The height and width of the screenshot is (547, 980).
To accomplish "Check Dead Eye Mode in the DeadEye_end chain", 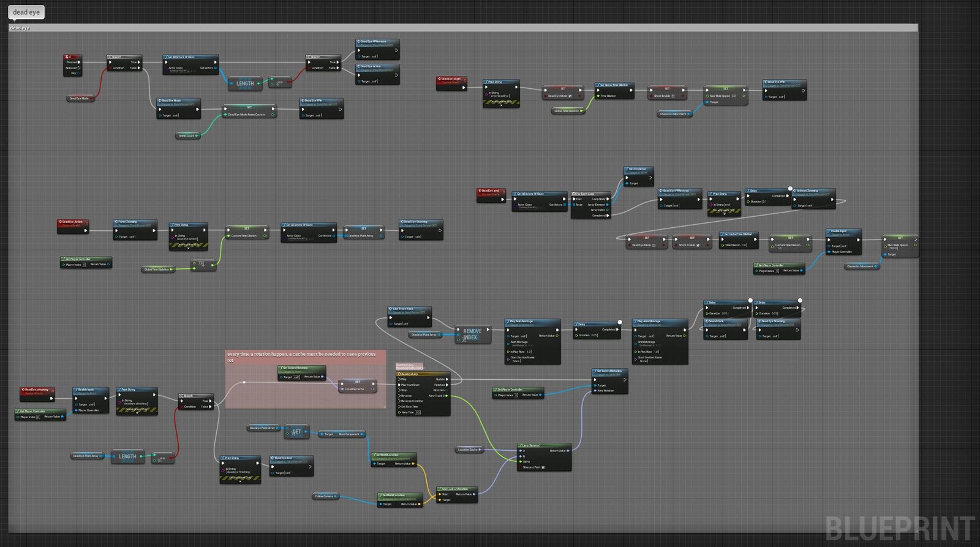I will [x=654, y=245].
